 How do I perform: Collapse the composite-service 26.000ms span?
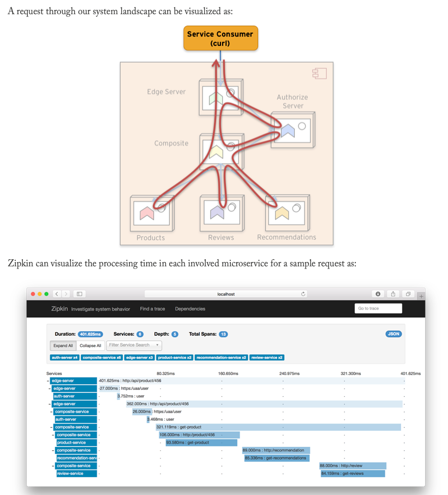pos(51,411)
